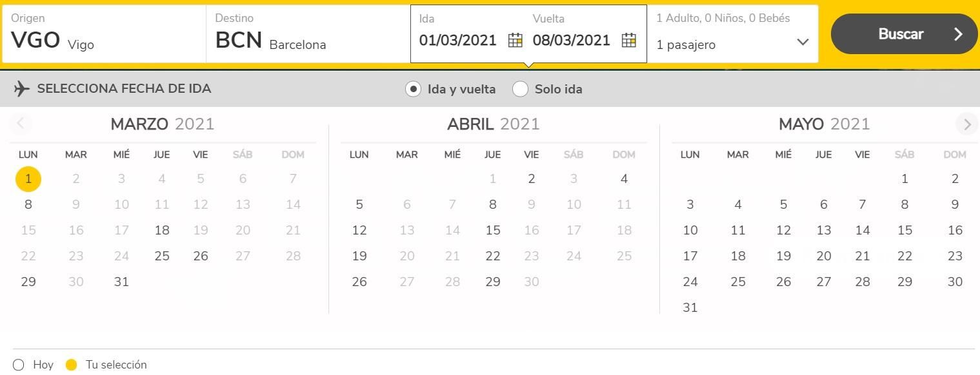Pick April 15 in the Abril calendar
The image size is (980, 375).
[x=493, y=230]
